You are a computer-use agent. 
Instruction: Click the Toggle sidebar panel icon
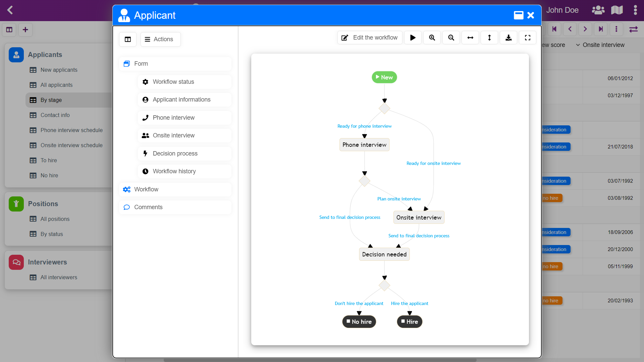128,39
